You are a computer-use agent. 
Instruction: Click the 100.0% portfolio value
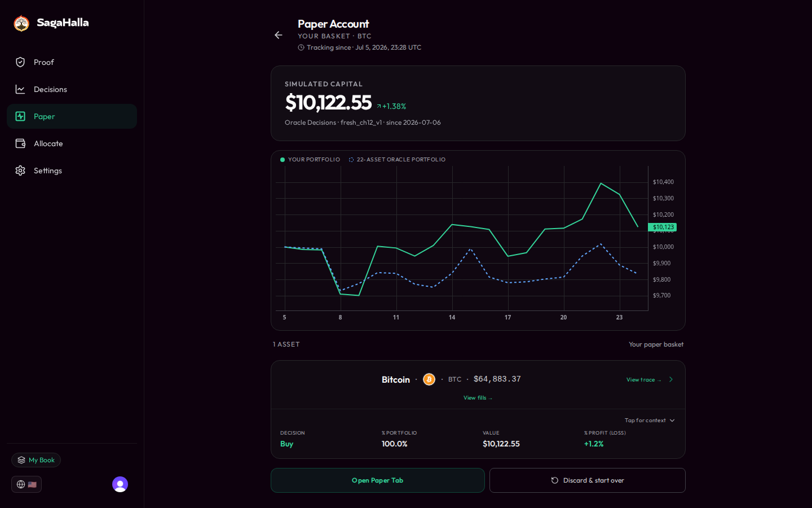click(x=395, y=444)
